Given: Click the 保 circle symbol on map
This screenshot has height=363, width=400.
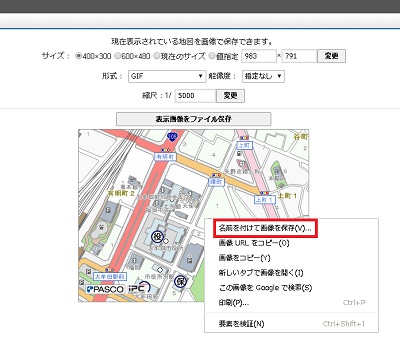Looking at the screenshot, I should [x=180, y=282].
